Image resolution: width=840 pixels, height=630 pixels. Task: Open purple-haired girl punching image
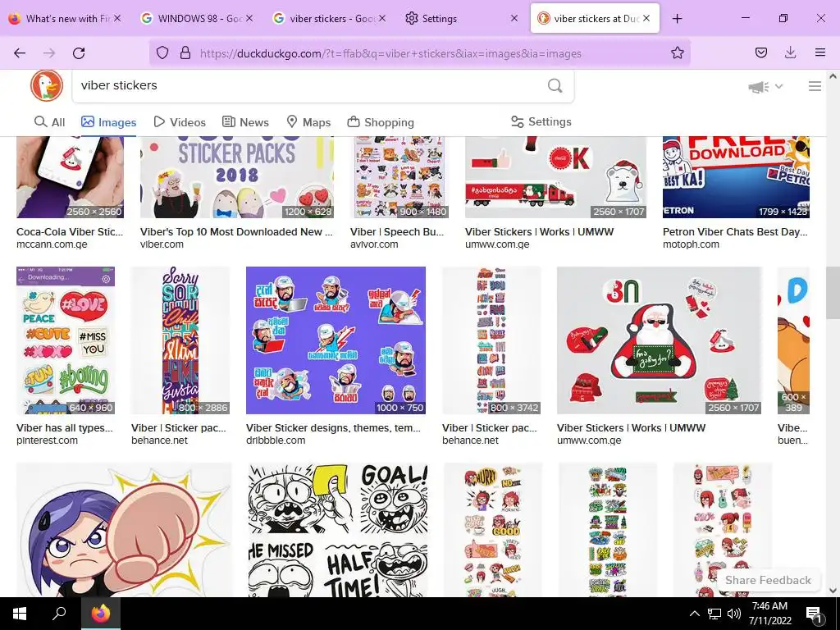click(125, 531)
